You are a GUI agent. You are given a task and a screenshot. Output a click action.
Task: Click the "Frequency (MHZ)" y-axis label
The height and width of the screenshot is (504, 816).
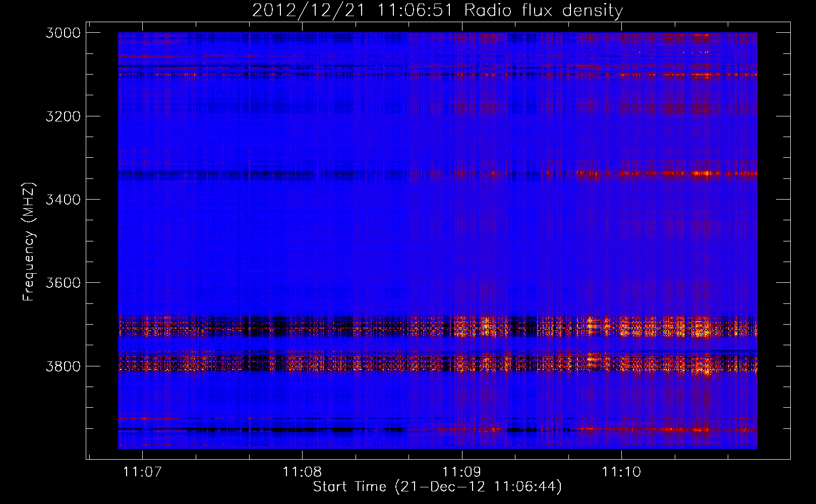click(29, 241)
